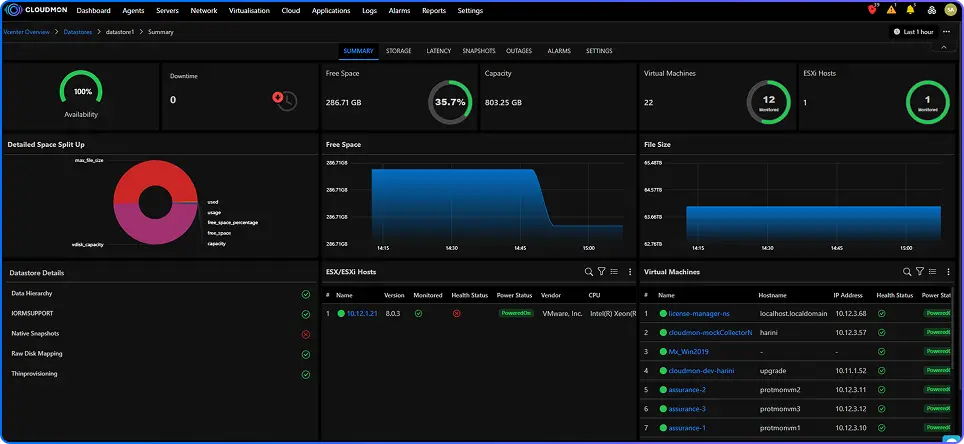The height and width of the screenshot is (444, 964).
Task: Click the 12 Monitored virtual machines gauge
Action: pos(768,102)
